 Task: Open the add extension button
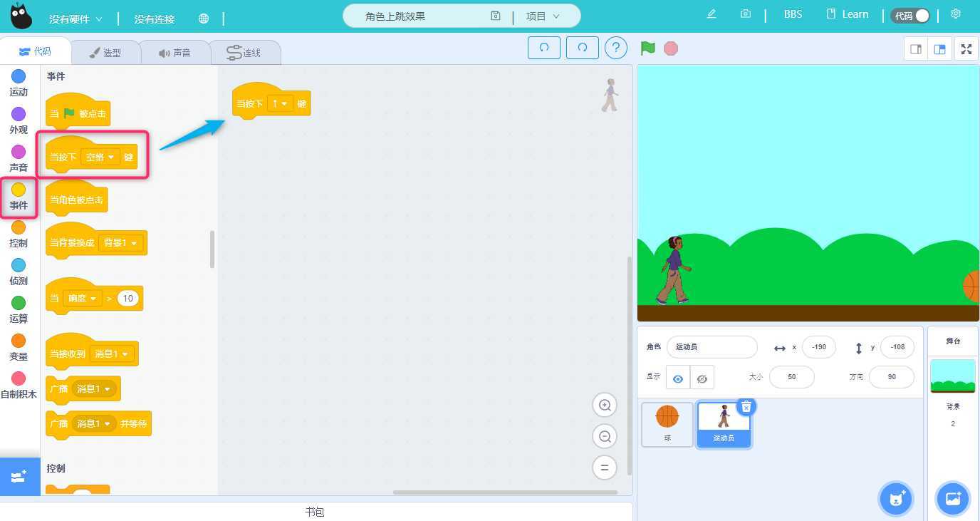coord(19,477)
